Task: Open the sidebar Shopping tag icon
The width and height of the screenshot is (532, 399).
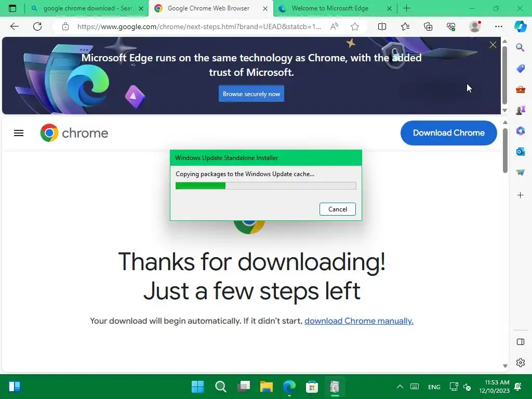Action: click(x=520, y=69)
